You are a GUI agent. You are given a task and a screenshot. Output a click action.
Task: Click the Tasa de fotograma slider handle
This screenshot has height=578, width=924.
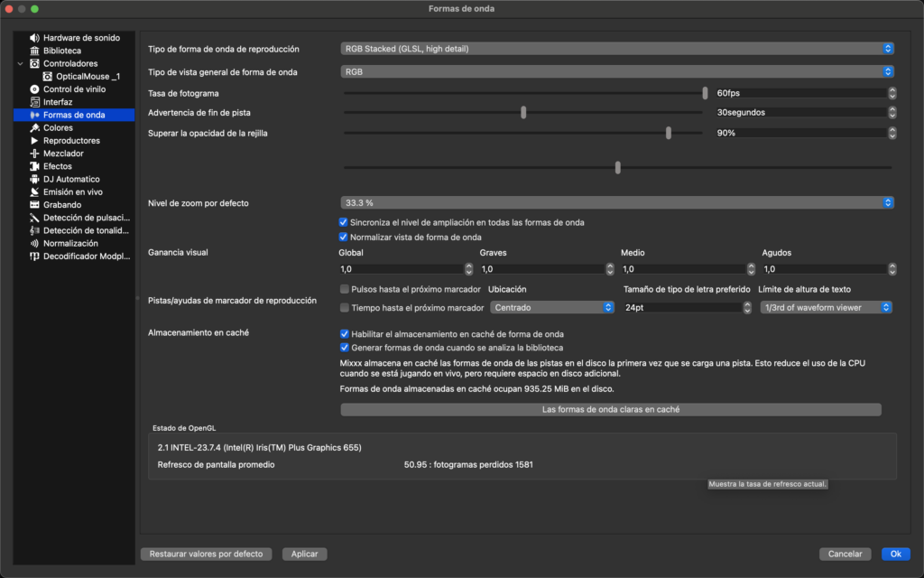(705, 93)
